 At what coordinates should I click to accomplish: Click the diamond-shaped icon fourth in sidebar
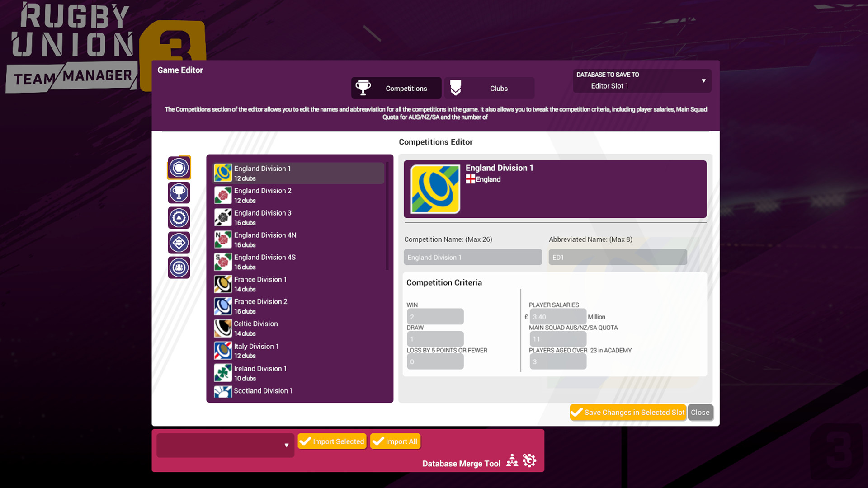pos(178,242)
